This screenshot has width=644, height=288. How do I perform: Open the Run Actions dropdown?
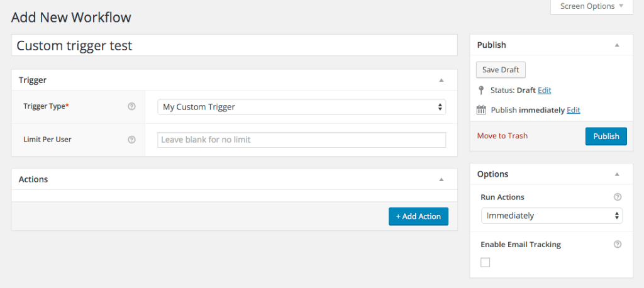(x=552, y=216)
